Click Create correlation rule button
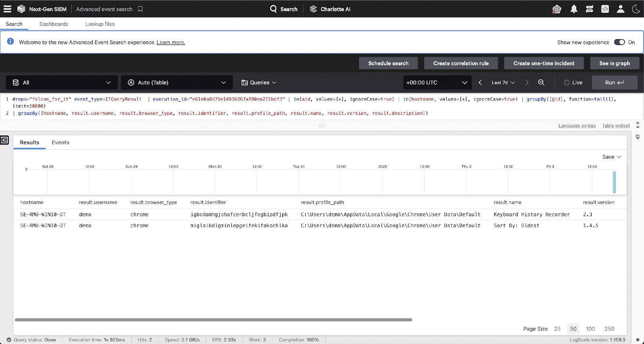Image resolution: width=644 pixels, height=344 pixels. pyautogui.click(x=461, y=63)
